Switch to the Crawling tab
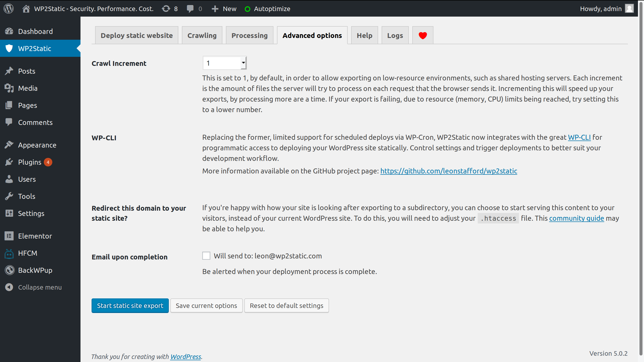The height and width of the screenshot is (362, 644). (202, 35)
